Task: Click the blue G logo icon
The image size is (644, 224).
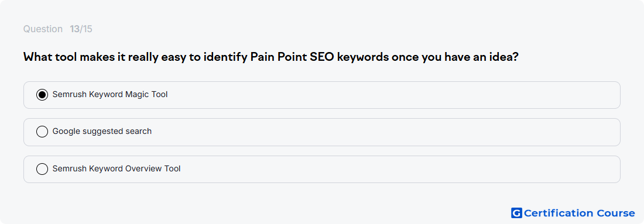Action: point(516,213)
